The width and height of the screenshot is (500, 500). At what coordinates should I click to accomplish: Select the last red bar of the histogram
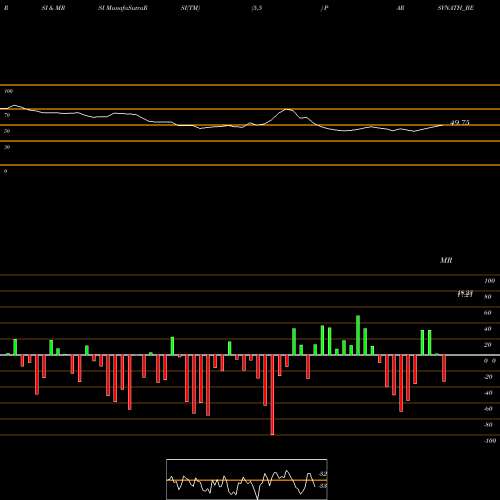tap(444, 368)
